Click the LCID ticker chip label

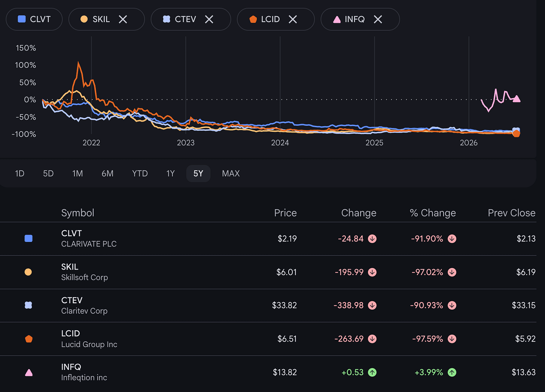[270, 19]
